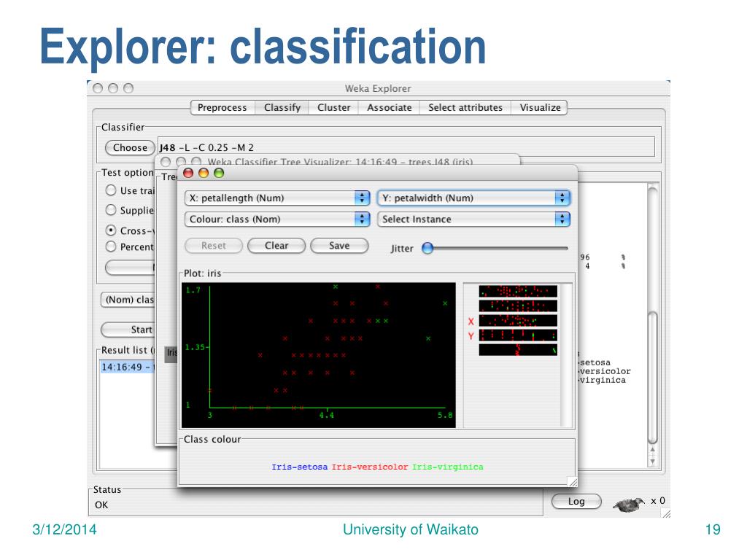The image size is (747, 560).
Task: Select the Percentage split radio button
Action: (x=111, y=246)
